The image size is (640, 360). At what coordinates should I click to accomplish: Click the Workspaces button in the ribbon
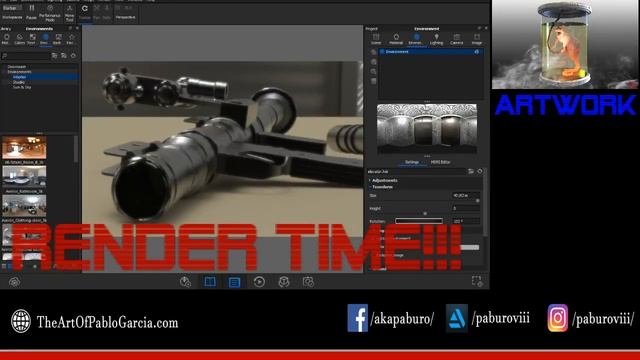click(12, 13)
